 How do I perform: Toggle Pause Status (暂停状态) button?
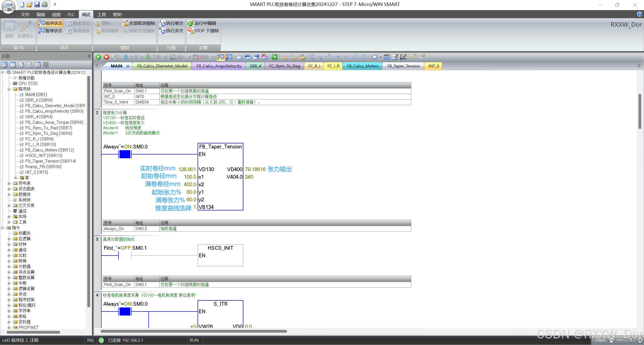(51, 31)
